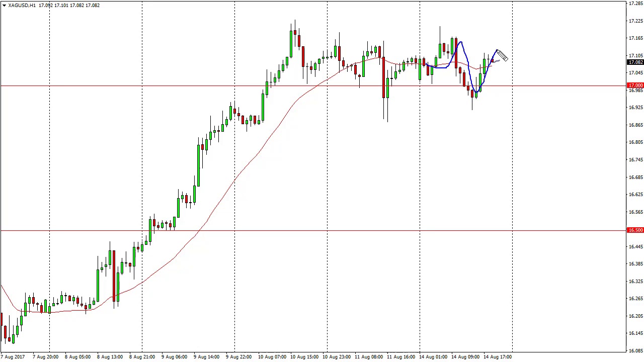644x362 pixels.
Task: Click the 17.225 price axis value
Action: [635, 21]
